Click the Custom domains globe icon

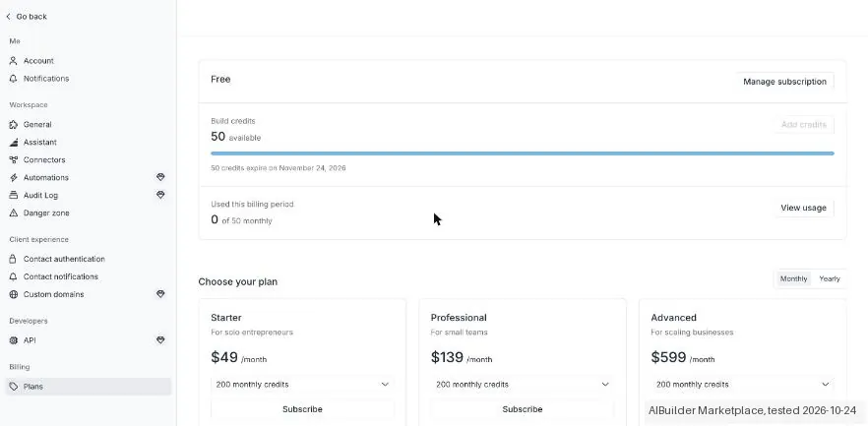pyautogui.click(x=14, y=294)
